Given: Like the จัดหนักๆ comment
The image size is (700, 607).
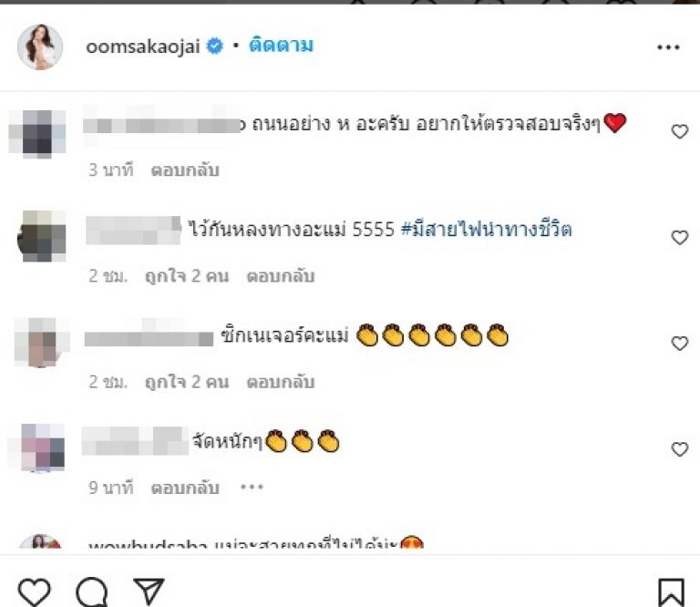Looking at the screenshot, I should click(680, 448).
